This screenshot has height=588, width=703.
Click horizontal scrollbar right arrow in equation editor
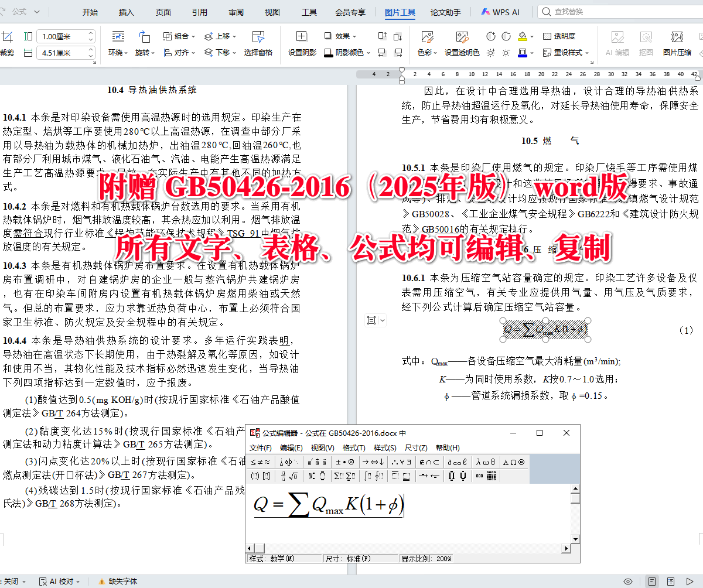coord(566,549)
